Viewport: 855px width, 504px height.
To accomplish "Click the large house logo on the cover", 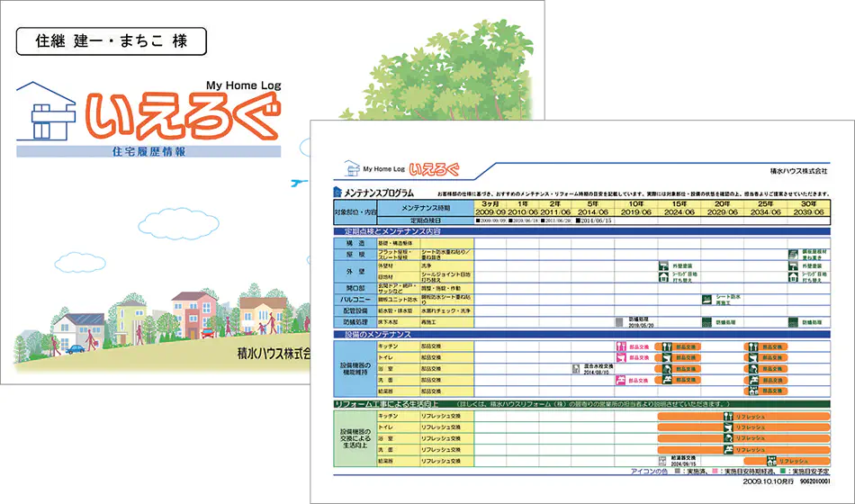I will (x=46, y=112).
